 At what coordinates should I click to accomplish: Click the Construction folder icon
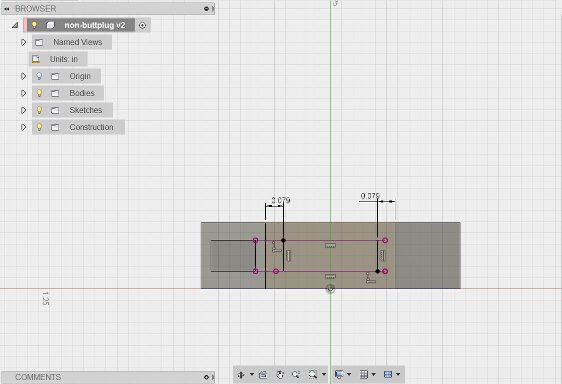55,127
